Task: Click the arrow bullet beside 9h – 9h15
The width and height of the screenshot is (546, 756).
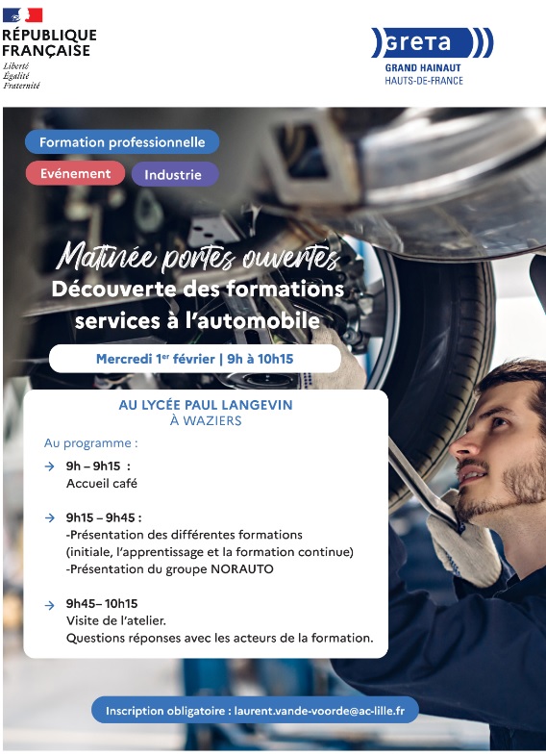Action: (49, 466)
